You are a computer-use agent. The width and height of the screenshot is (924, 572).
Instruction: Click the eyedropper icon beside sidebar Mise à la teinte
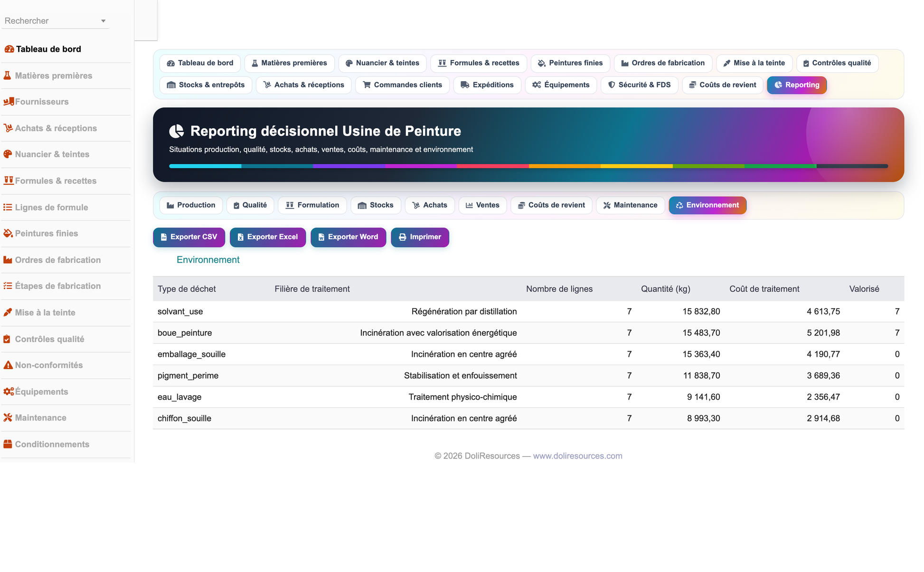pyautogui.click(x=8, y=313)
